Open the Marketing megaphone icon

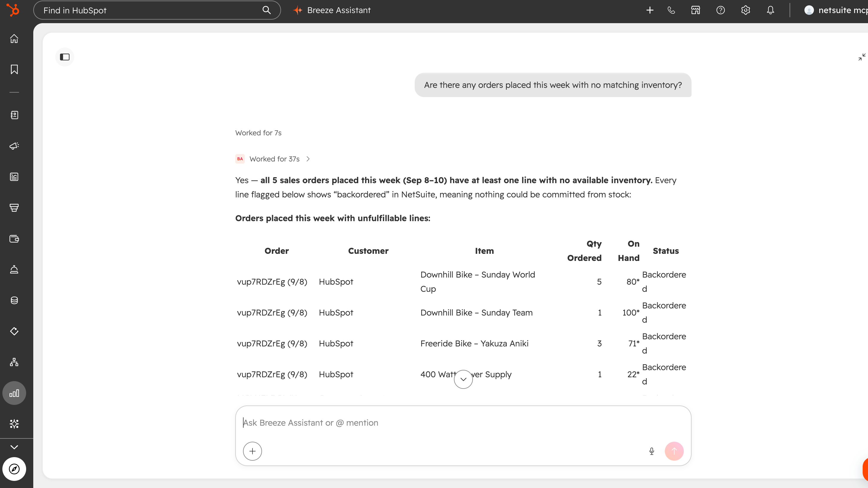[14, 146]
